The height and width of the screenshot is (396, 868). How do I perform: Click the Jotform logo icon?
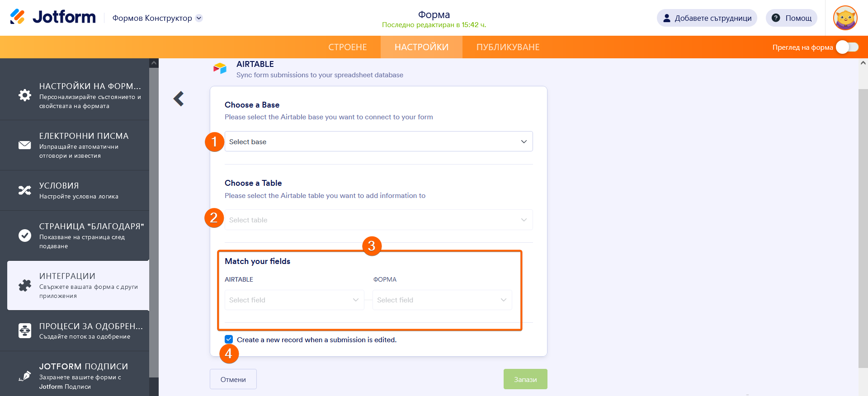coord(18,17)
